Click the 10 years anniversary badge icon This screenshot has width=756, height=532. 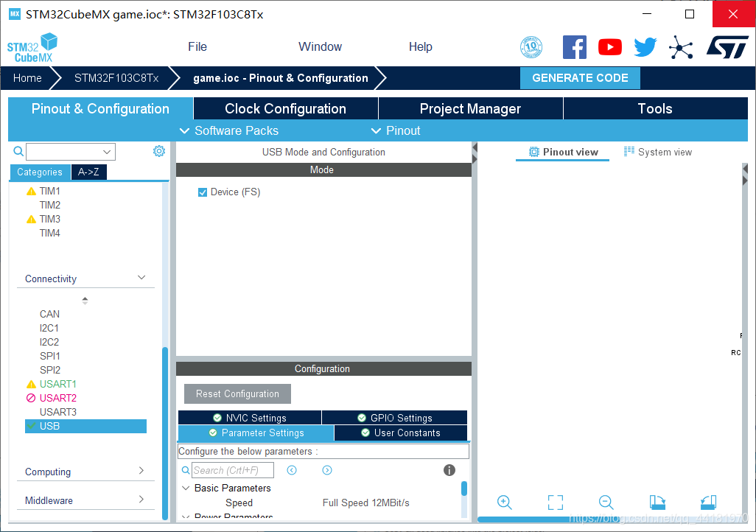pyautogui.click(x=531, y=47)
